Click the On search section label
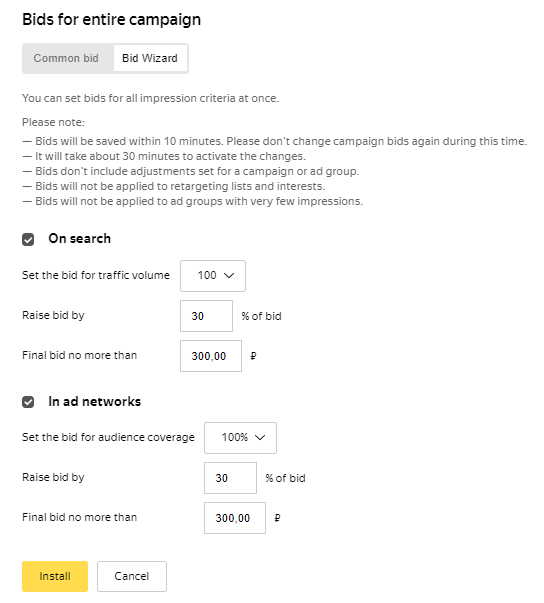The width and height of the screenshot is (544, 603). 80,238
